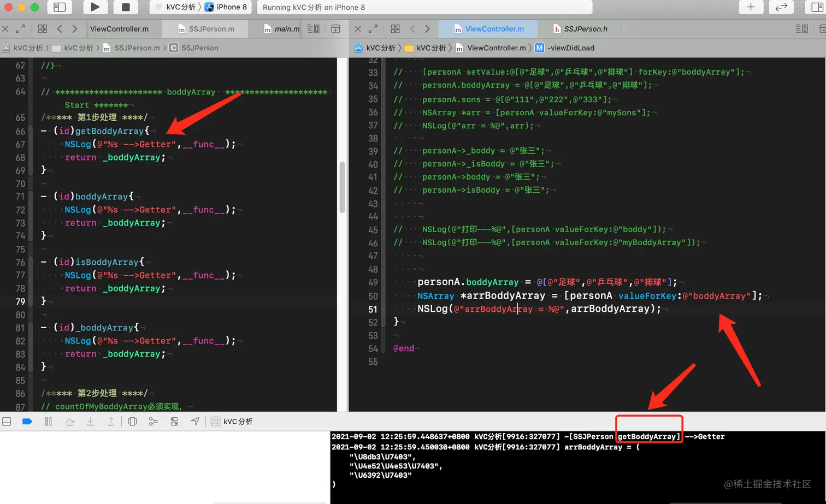The image size is (826, 504).
Task: Select the kVC分析 process in debug bar
Action: coord(232,422)
